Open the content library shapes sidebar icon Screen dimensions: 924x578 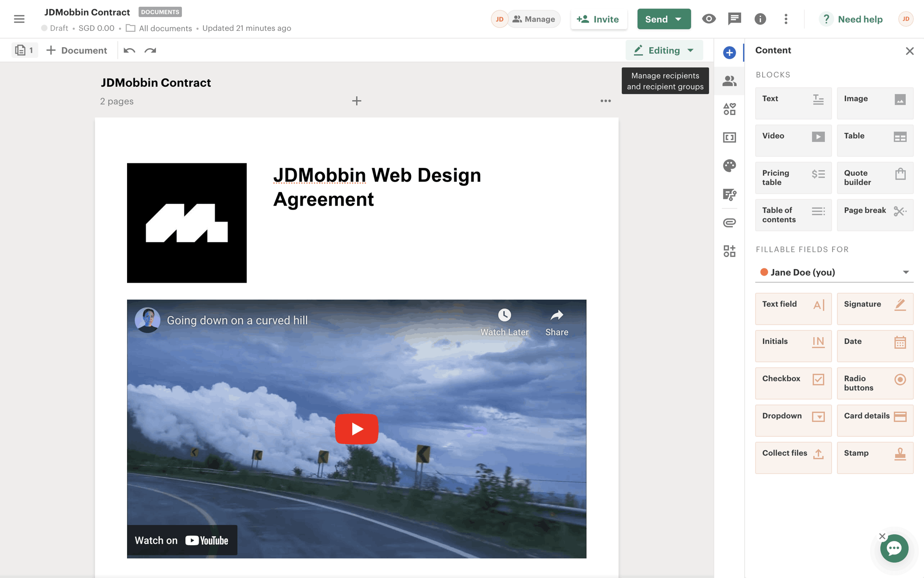[730, 109]
